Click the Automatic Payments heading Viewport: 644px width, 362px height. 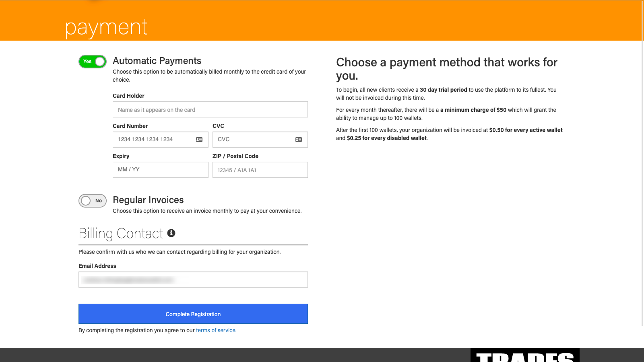[157, 61]
